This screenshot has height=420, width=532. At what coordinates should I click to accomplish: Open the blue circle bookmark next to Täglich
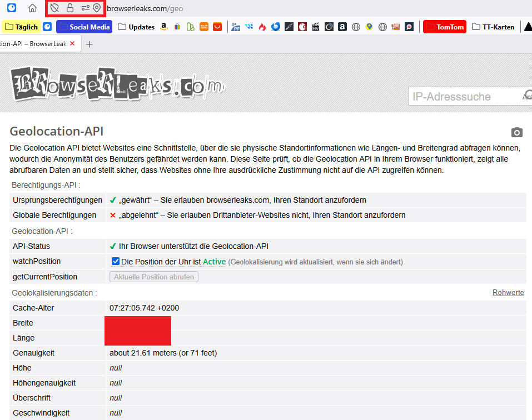(47, 27)
